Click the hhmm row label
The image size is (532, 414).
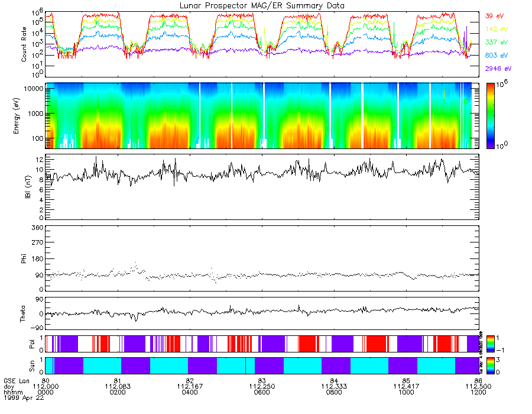tap(13, 392)
